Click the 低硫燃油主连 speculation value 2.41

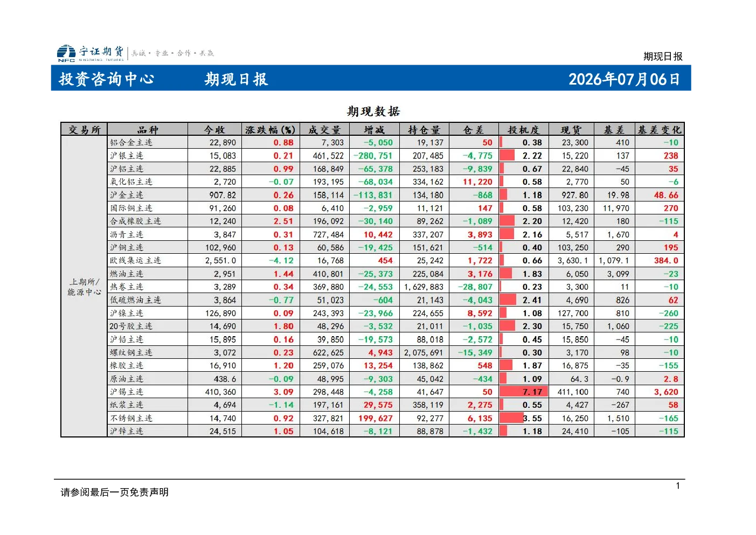coord(532,300)
